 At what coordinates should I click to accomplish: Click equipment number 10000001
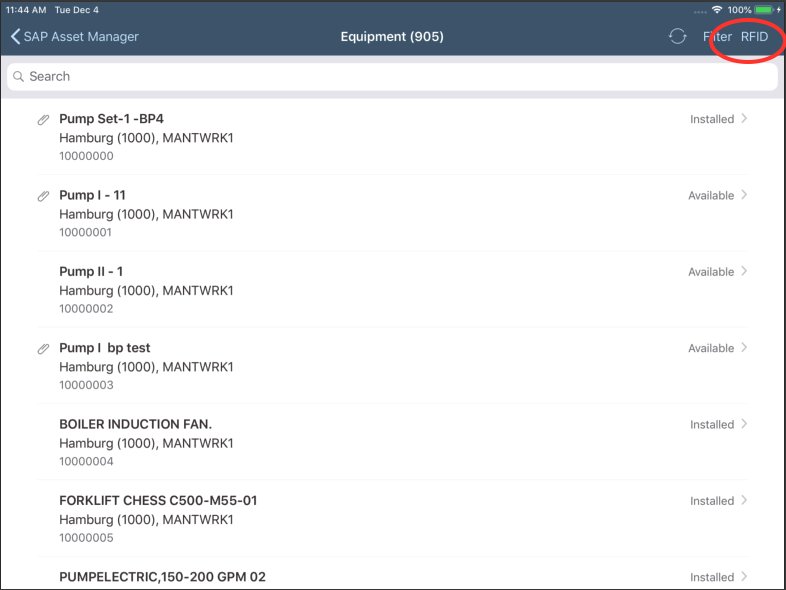(86, 232)
